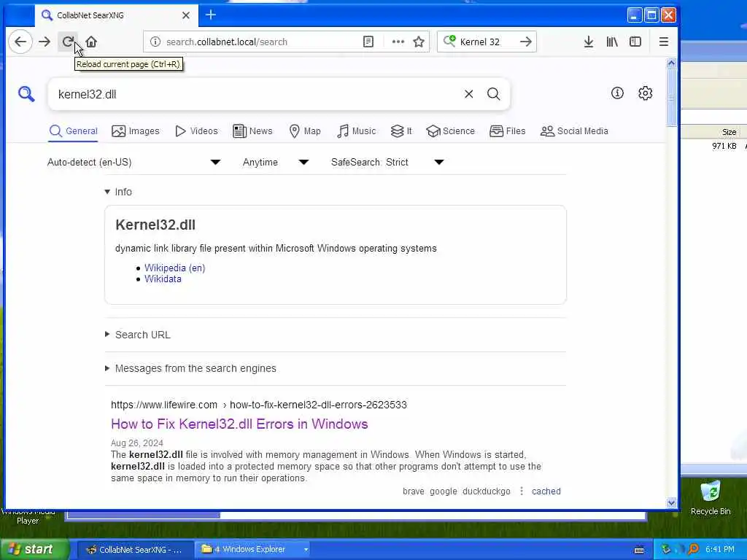Expand the Search URL section
The height and width of the screenshot is (560, 747).
(x=138, y=335)
